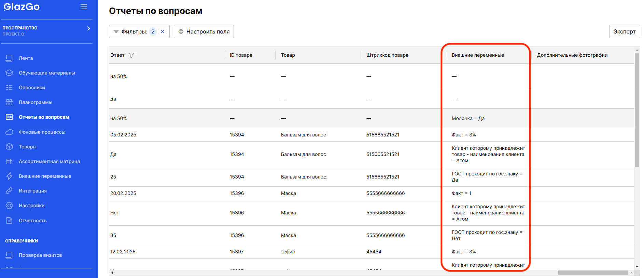This screenshot has width=644, height=278.
Task: Click the vertical scrollbar thumb of the table
Action: pyautogui.click(x=637, y=110)
